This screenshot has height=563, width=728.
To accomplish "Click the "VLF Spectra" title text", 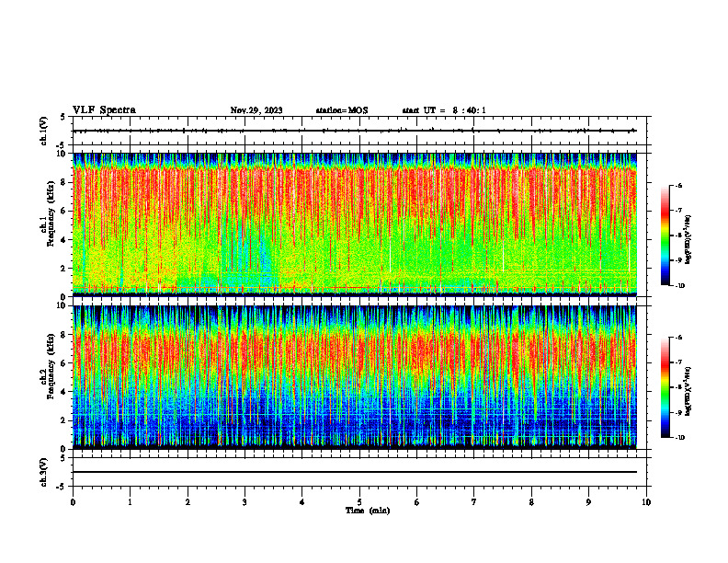I will coord(104,110).
